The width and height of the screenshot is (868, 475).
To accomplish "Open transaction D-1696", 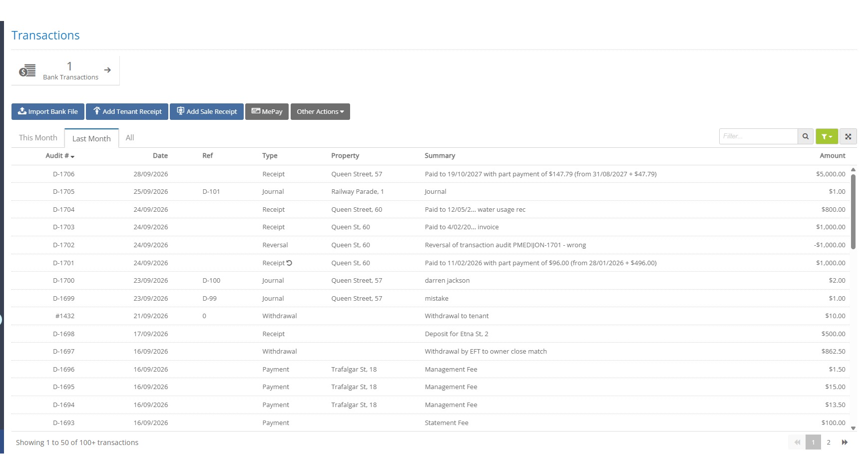I will coord(63,370).
